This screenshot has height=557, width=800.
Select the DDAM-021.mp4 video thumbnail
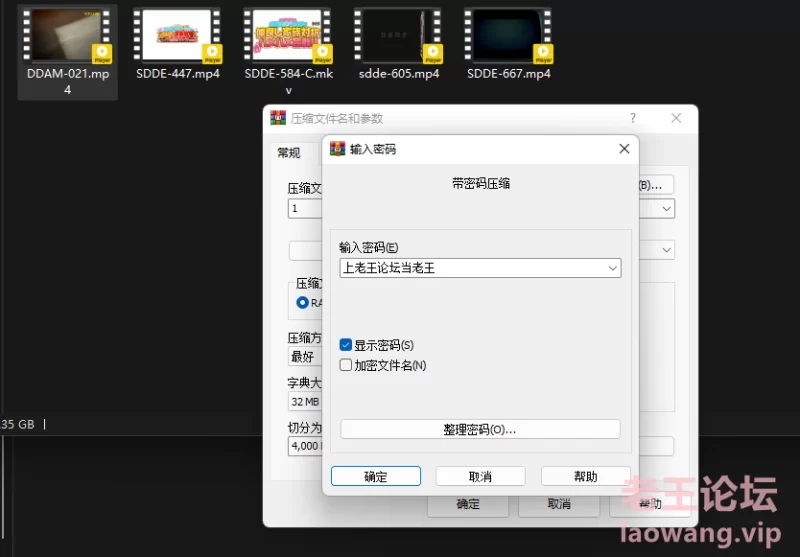[x=67, y=36]
